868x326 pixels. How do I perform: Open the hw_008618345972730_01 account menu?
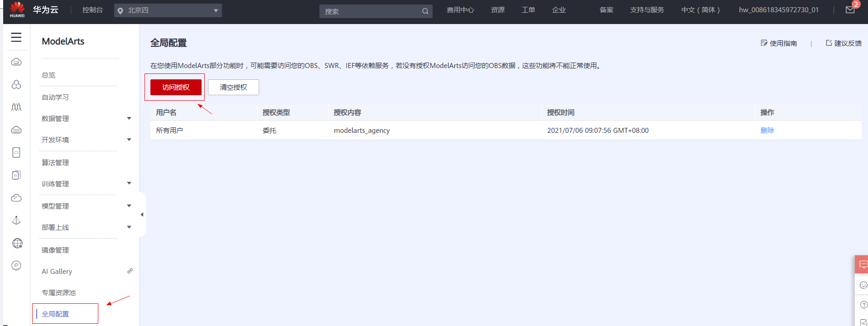[779, 10]
